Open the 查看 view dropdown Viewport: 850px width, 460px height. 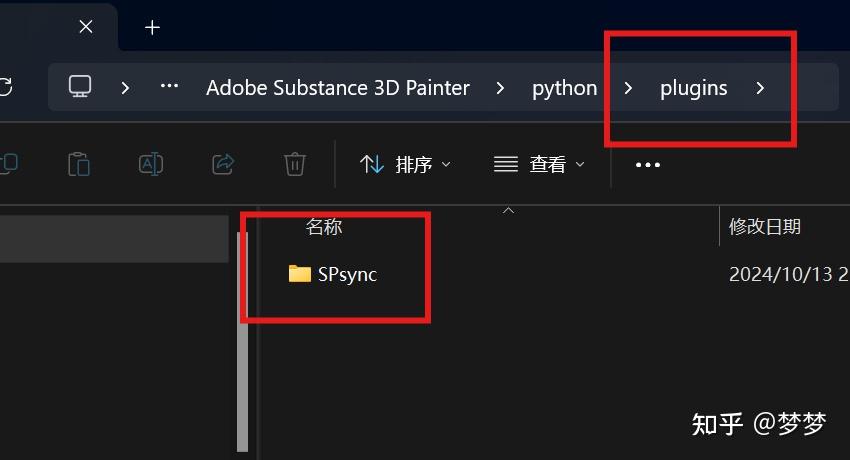tap(539, 164)
